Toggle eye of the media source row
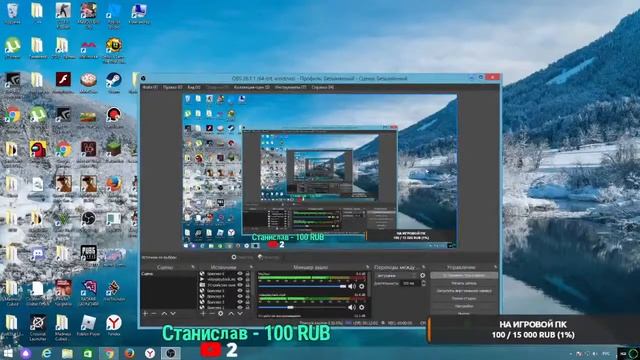 click(x=240, y=280)
